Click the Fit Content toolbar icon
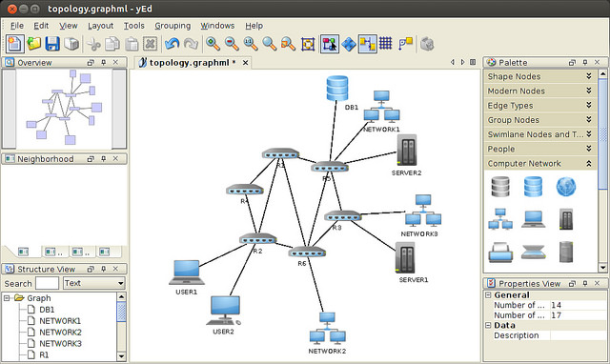Screen dimensions: 610x364 [308, 44]
